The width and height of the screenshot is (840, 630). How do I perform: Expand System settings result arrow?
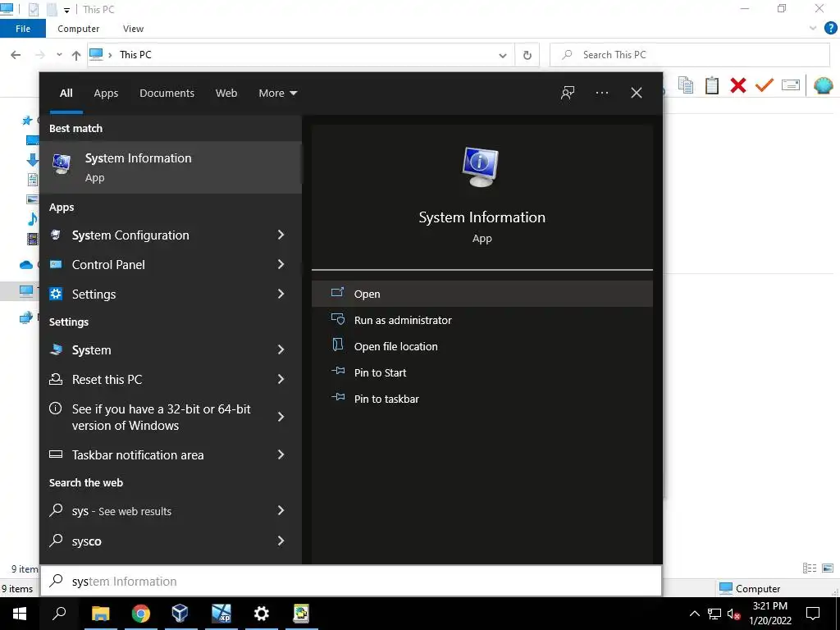(x=281, y=349)
